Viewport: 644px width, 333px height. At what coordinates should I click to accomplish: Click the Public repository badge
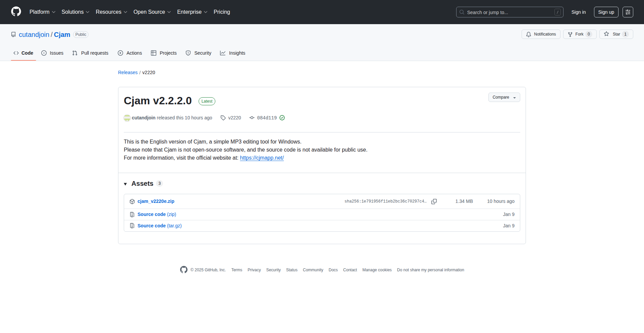coord(81,35)
